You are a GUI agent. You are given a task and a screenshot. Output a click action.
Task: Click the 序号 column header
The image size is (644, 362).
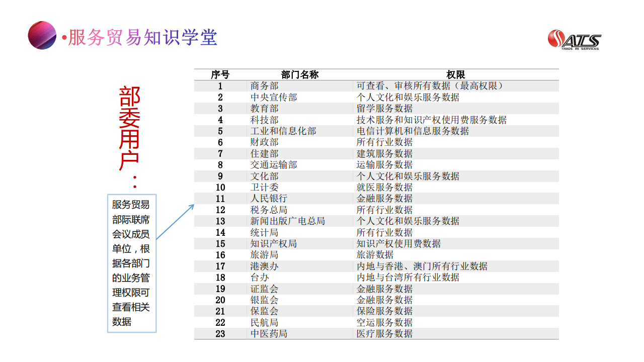point(220,75)
